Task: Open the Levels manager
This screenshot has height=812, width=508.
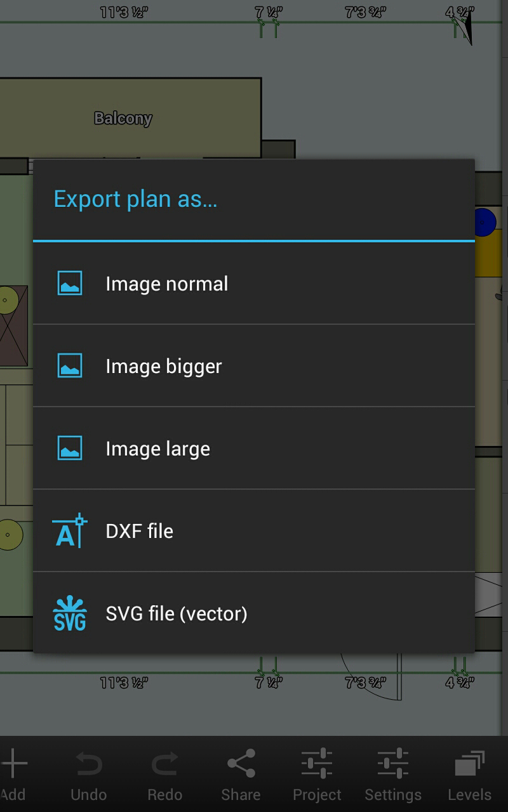Action: click(469, 774)
